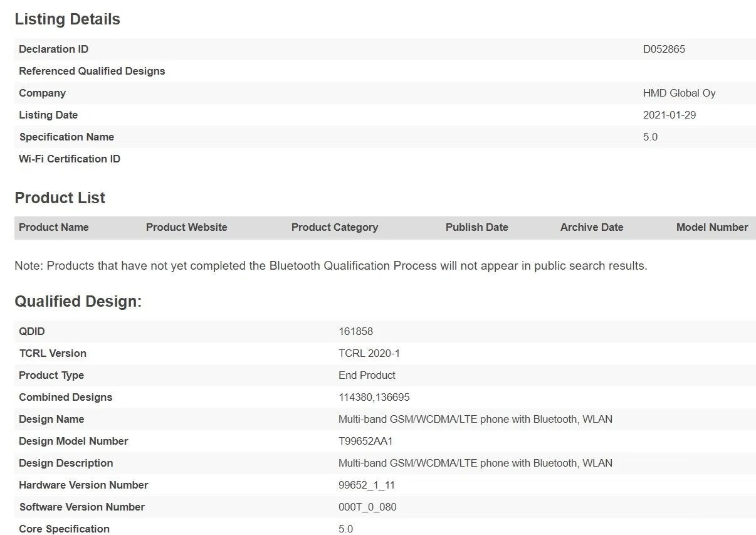This screenshot has width=756, height=535.
Task: Click the combined designs value 114380,136695
Action: (x=374, y=398)
